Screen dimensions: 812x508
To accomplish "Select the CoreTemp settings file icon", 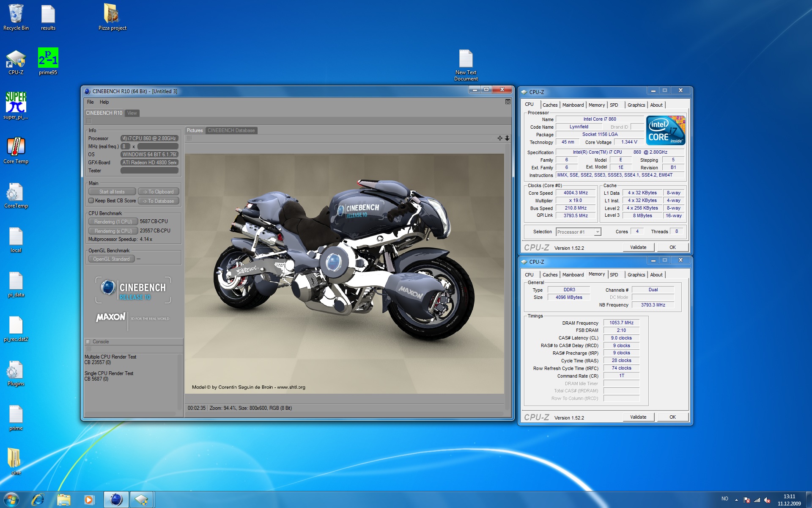I will click(16, 195).
